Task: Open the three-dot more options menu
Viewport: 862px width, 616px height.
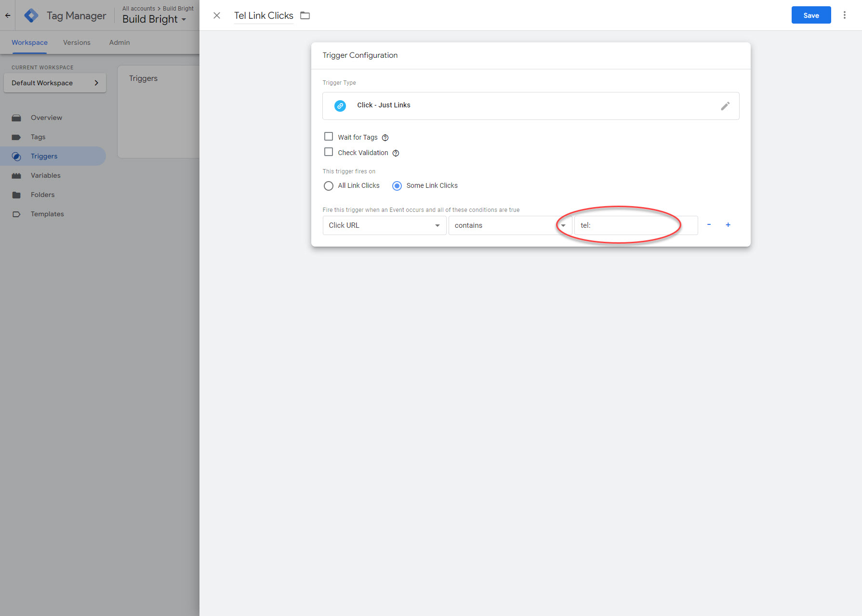Action: tap(844, 15)
